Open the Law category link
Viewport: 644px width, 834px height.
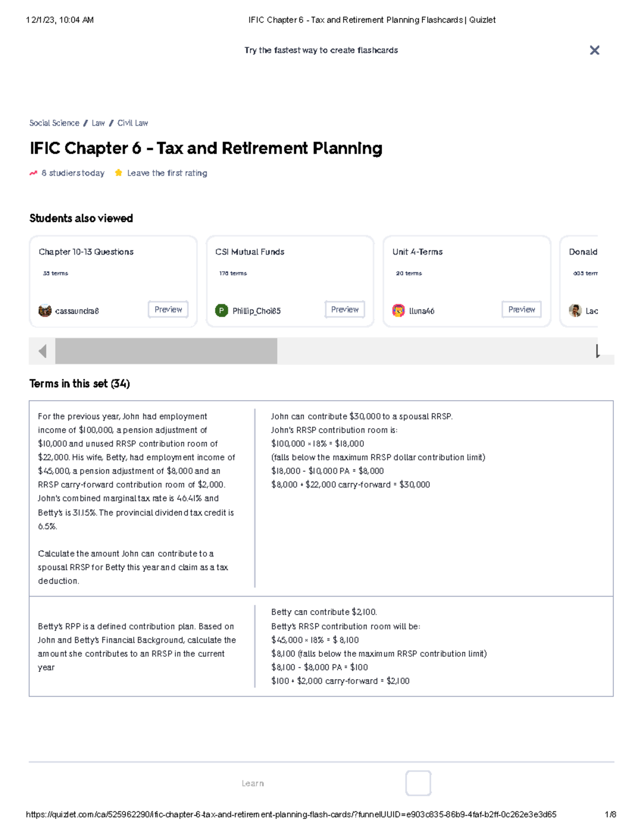[98, 123]
